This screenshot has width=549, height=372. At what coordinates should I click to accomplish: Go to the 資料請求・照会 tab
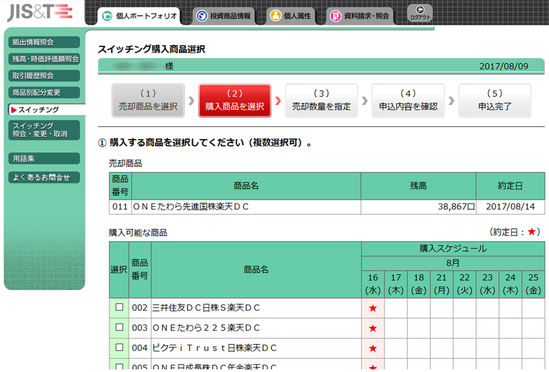click(360, 16)
